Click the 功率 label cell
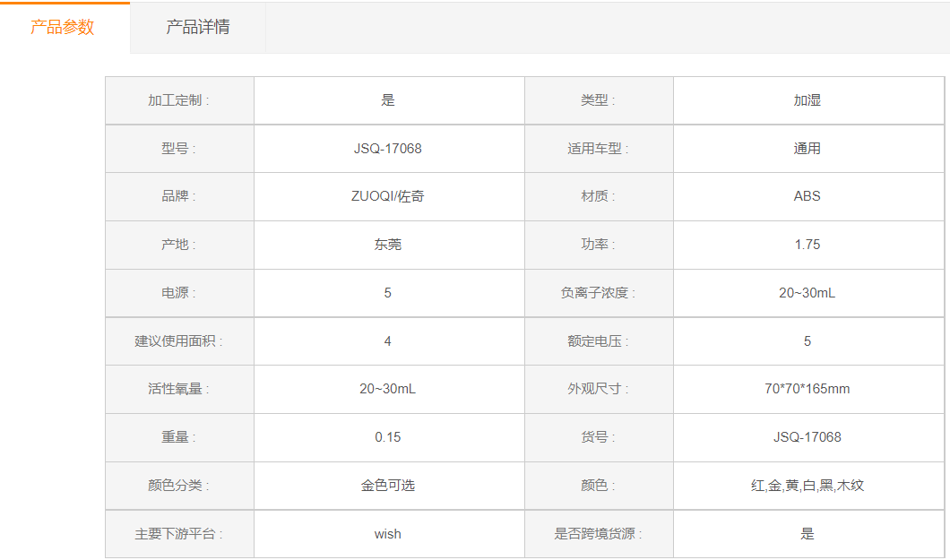The width and height of the screenshot is (950, 560). coord(599,246)
